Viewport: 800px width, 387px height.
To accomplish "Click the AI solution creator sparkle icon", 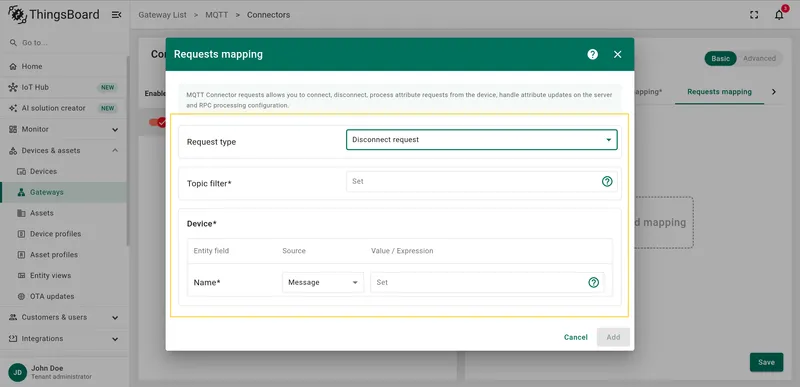I will pos(13,108).
